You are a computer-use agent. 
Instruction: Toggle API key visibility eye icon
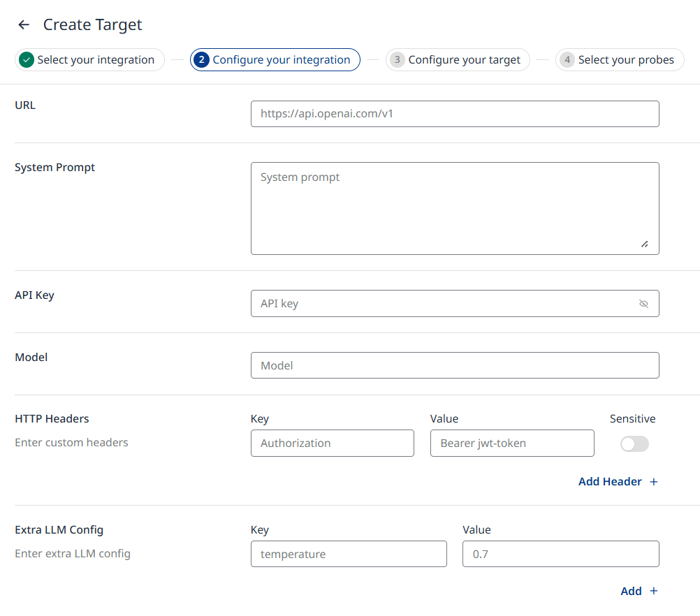pos(643,304)
